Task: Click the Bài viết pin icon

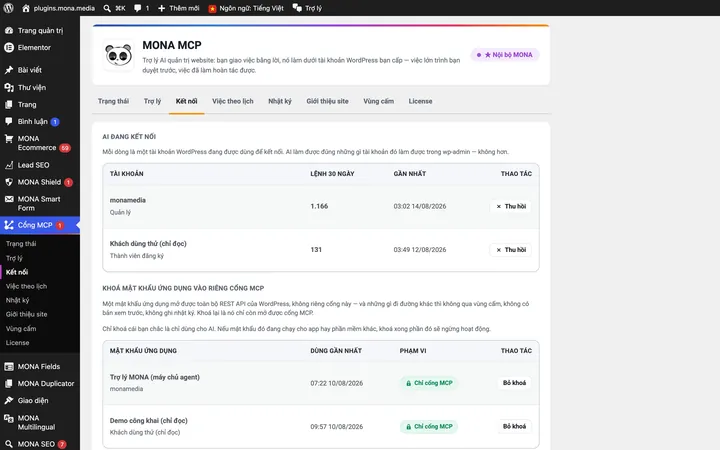Action: [9, 70]
